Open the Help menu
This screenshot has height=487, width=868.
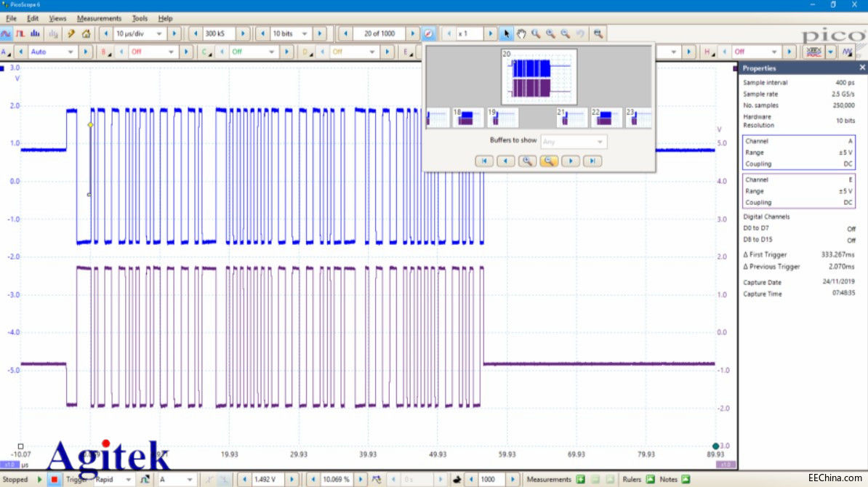165,18
